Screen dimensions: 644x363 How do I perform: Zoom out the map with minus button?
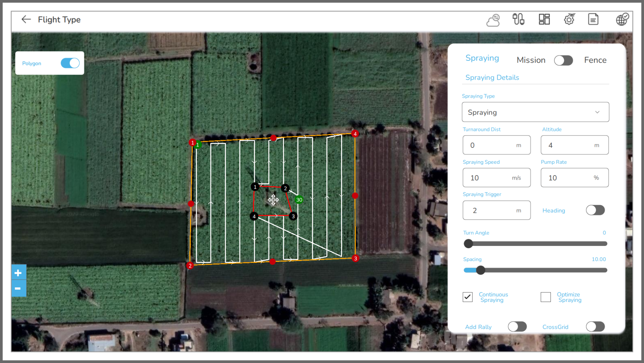point(18,289)
